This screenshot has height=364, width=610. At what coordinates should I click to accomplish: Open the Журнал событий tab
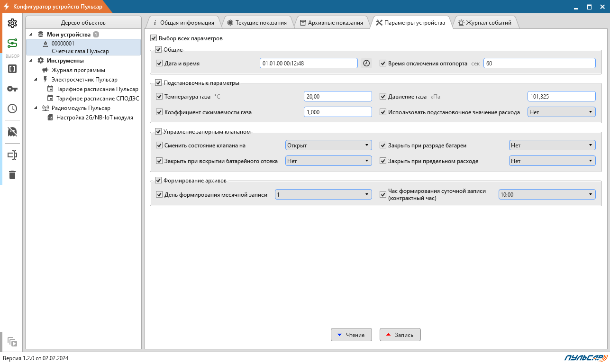pyautogui.click(x=484, y=23)
